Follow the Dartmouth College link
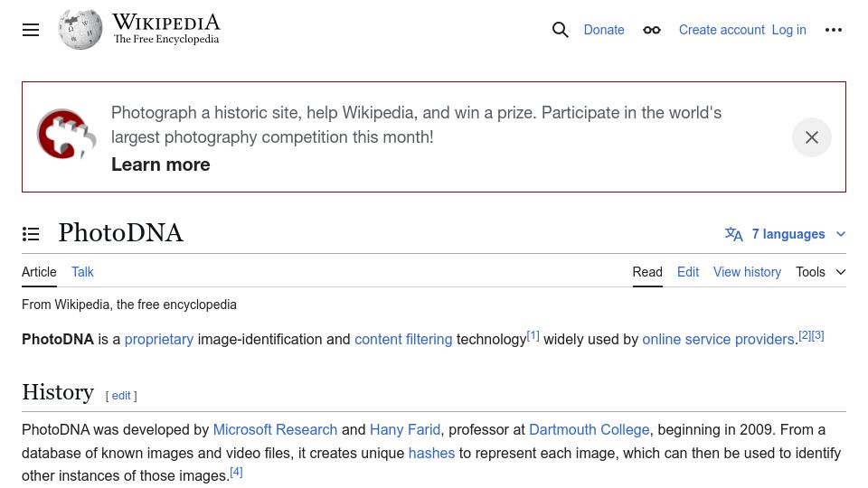 tap(589, 429)
